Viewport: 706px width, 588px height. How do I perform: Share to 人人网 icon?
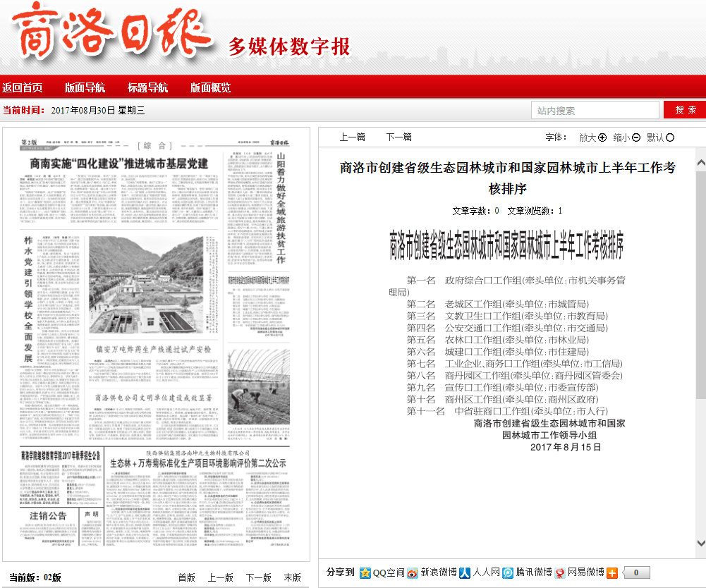click(x=465, y=572)
